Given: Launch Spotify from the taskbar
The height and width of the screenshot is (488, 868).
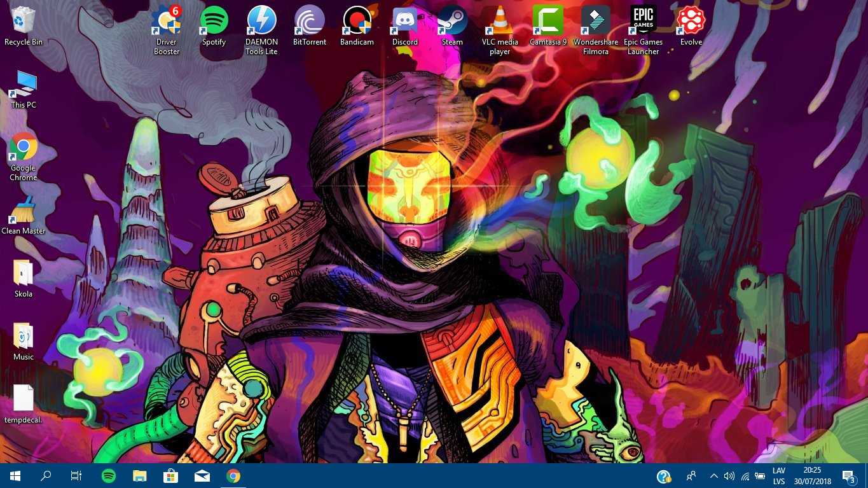Looking at the screenshot, I should (109, 475).
